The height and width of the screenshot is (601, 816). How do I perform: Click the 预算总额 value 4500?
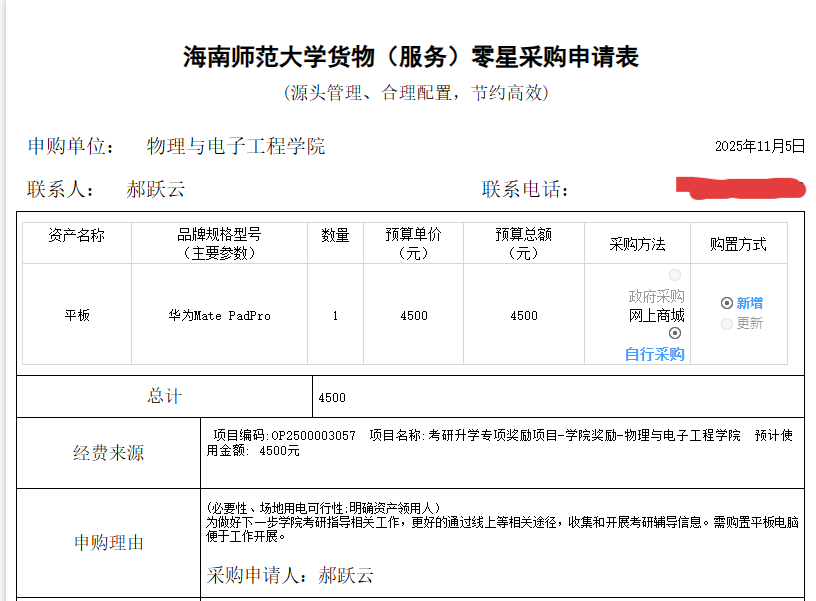pos(523,315)
